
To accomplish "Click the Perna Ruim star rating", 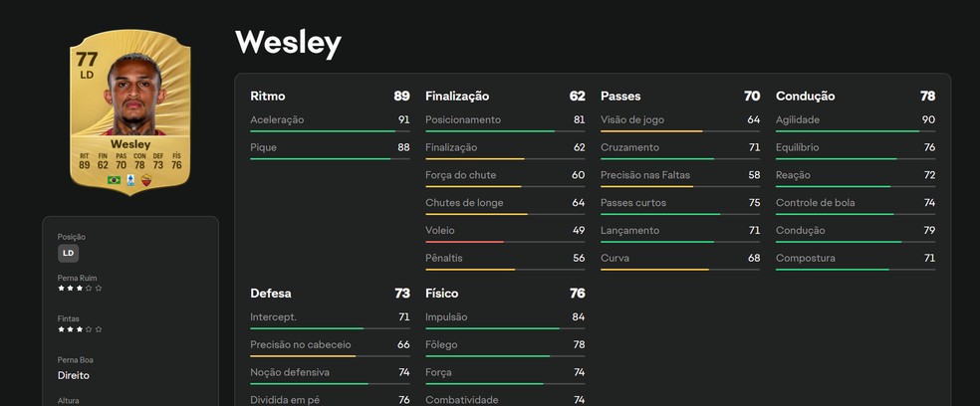I will point(80,288).
